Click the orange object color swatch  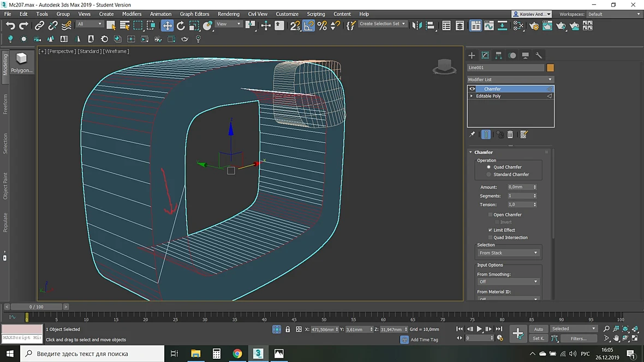tap(550, 68)
